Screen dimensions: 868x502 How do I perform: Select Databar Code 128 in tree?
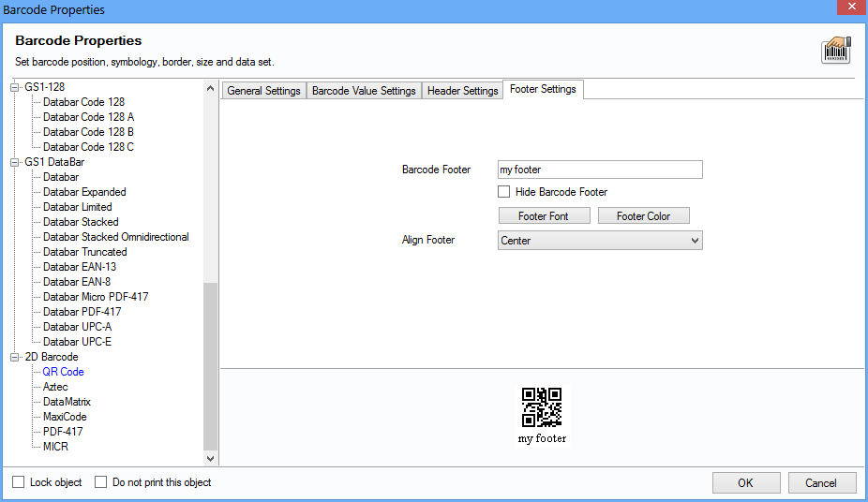[x=84, y=102]
